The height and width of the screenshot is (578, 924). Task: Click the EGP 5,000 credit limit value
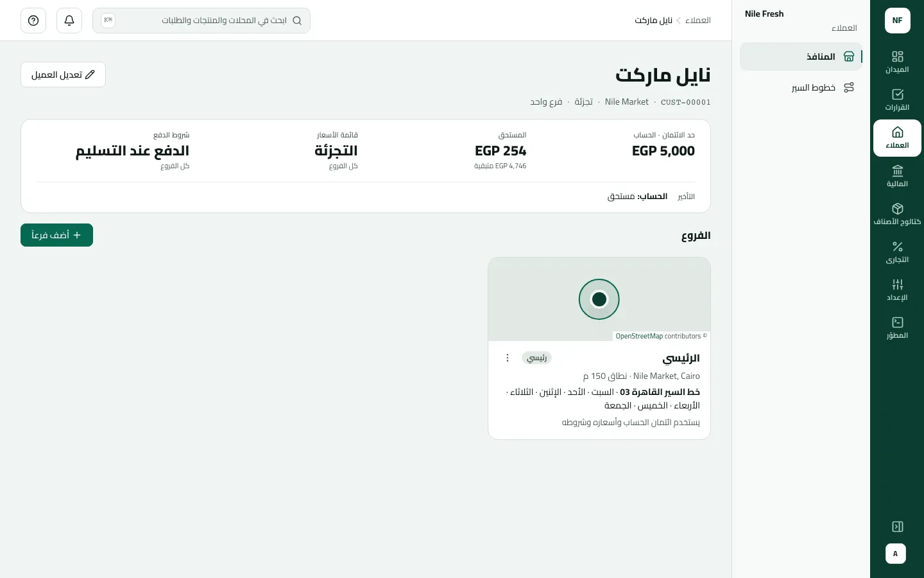663,151
